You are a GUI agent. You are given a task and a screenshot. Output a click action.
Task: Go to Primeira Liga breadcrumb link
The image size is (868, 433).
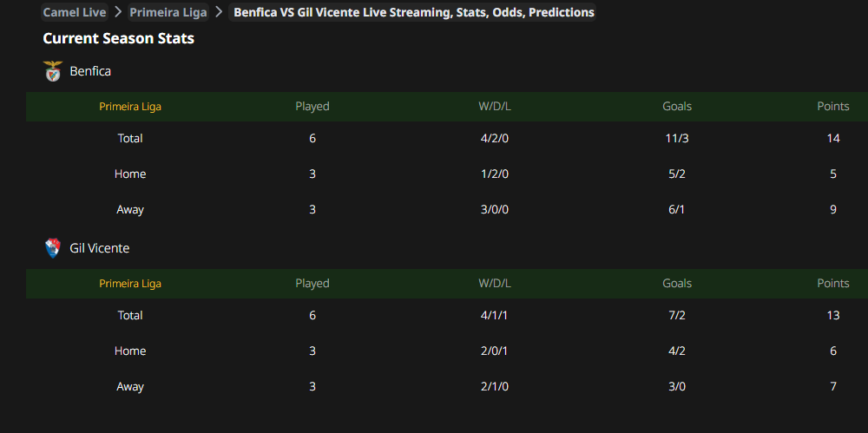tap(168, 12)
